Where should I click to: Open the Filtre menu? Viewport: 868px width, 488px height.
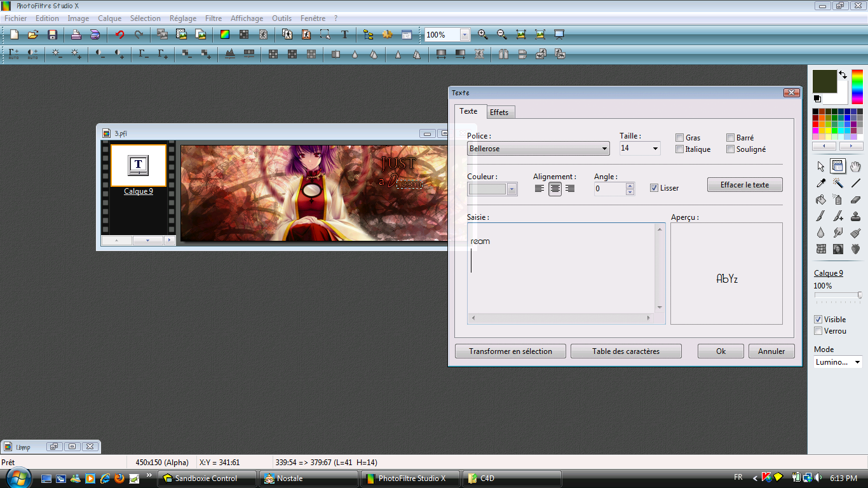[x=214, y=18]
